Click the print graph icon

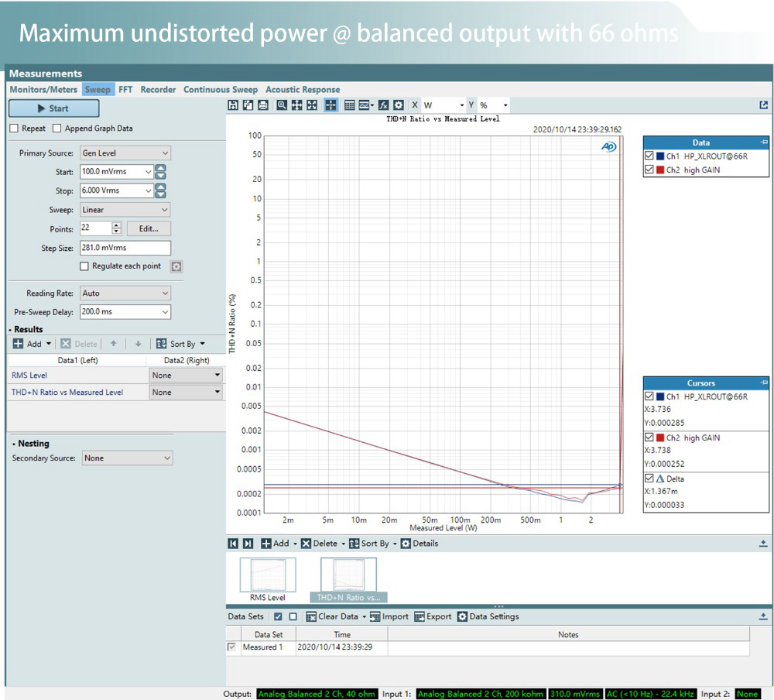[262, 105]
